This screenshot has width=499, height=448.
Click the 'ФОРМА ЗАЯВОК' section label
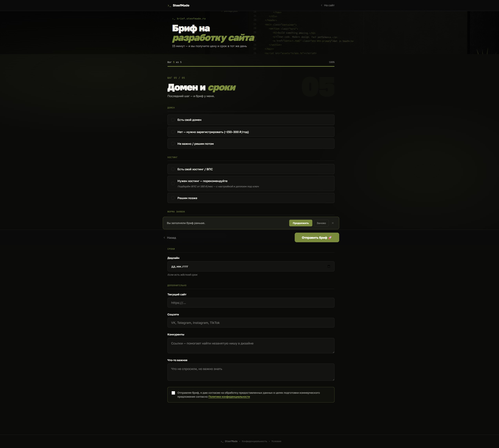pos(176,212)
